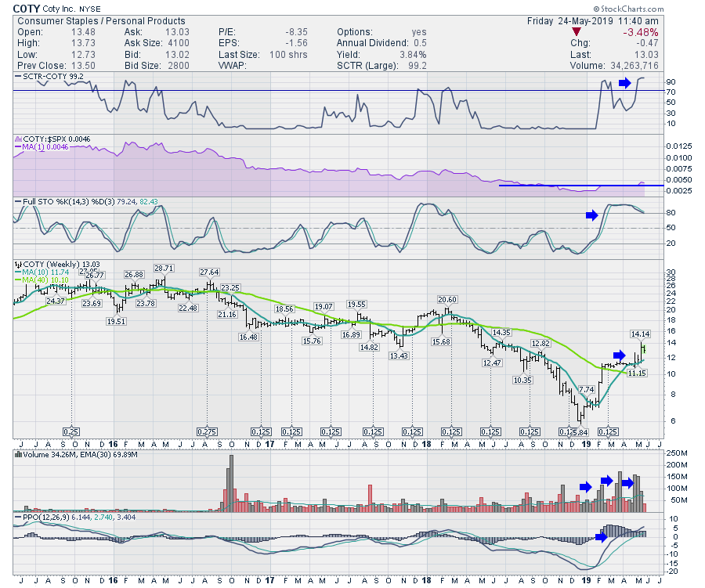Click the "12.47" low price label

click(492, 363)
